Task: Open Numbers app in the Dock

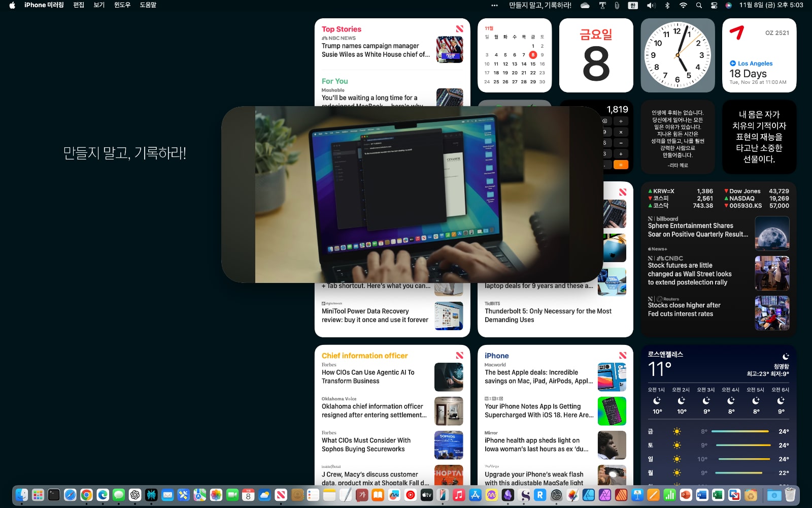Action: 670,495
